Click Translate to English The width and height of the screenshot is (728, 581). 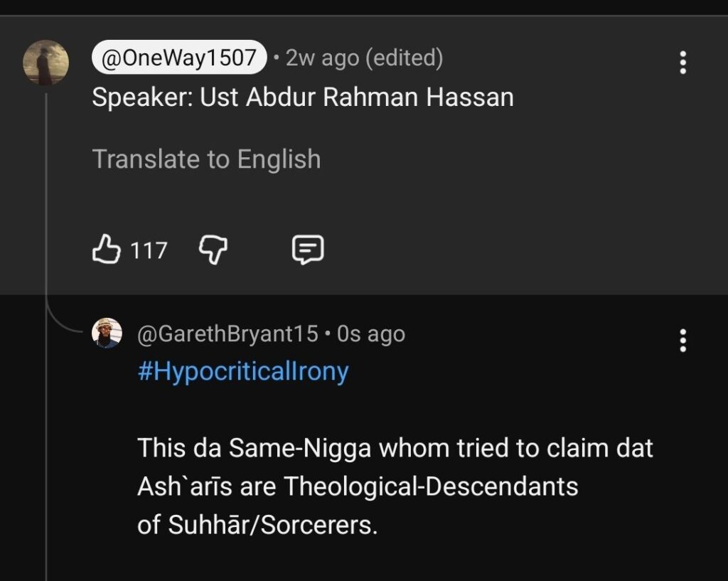(x=206, y=159)
